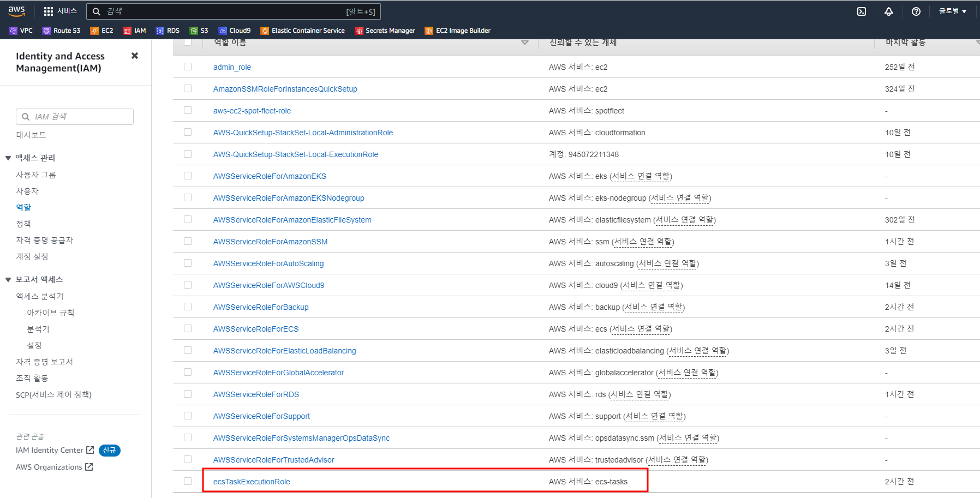Click the top search bar magnifier icon
The image size is (980, 498).
(x=97, y=11)
